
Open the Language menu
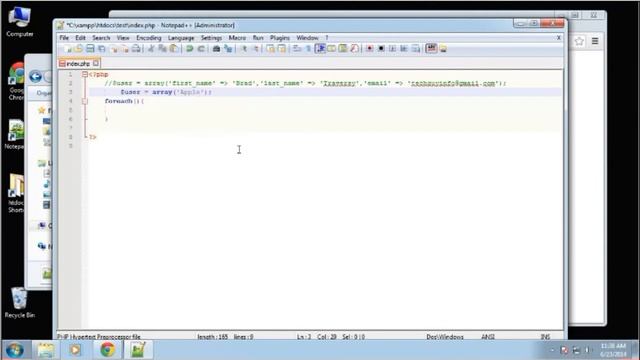(x=181, y=38)
